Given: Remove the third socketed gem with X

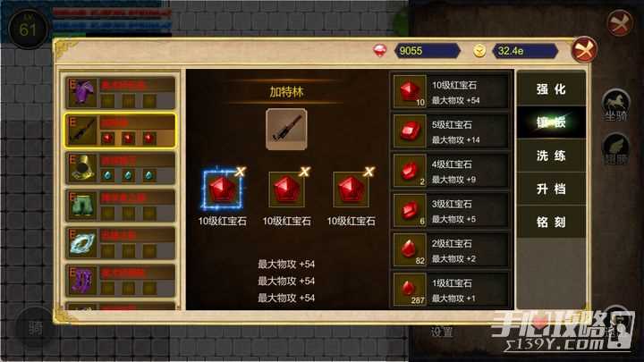Looking at the screenshot, I should point(369,172).
